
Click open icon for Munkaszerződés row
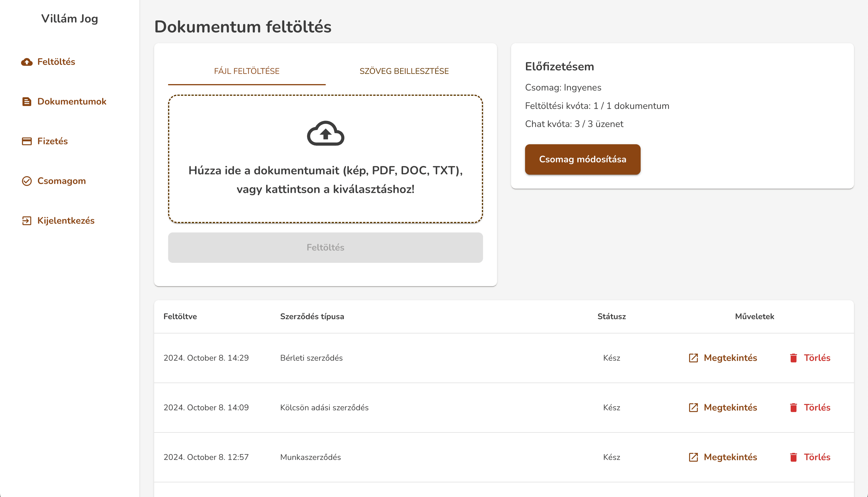click(693, 457)
